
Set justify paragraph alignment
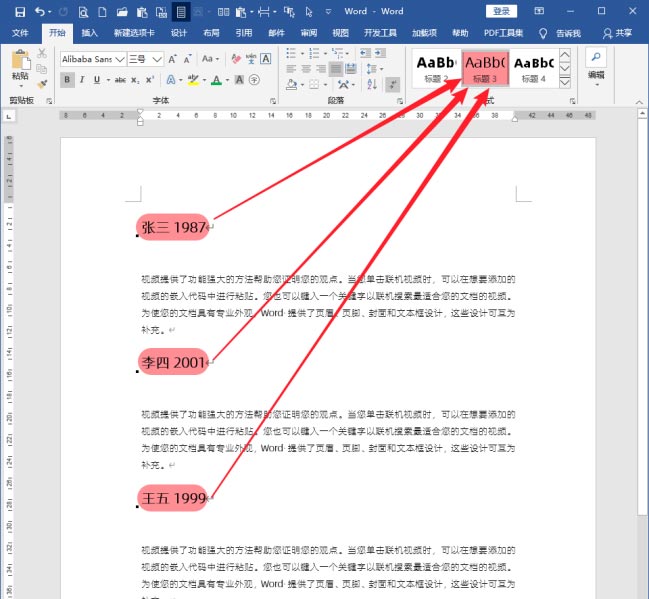pyautogui.click(x=336, y=69)
